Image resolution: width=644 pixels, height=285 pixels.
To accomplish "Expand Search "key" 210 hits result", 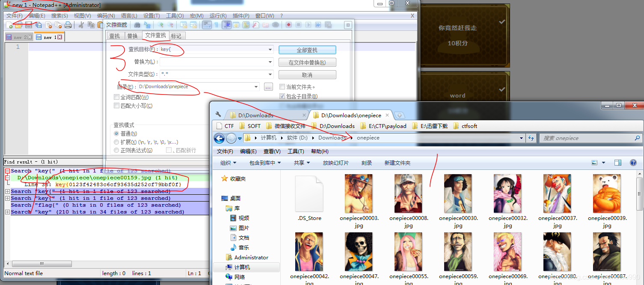I will [7, 212].
